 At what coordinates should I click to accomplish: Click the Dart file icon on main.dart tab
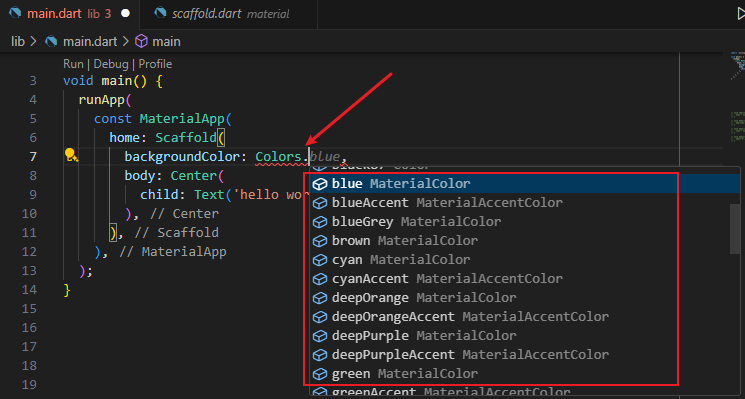pos(16,13)
